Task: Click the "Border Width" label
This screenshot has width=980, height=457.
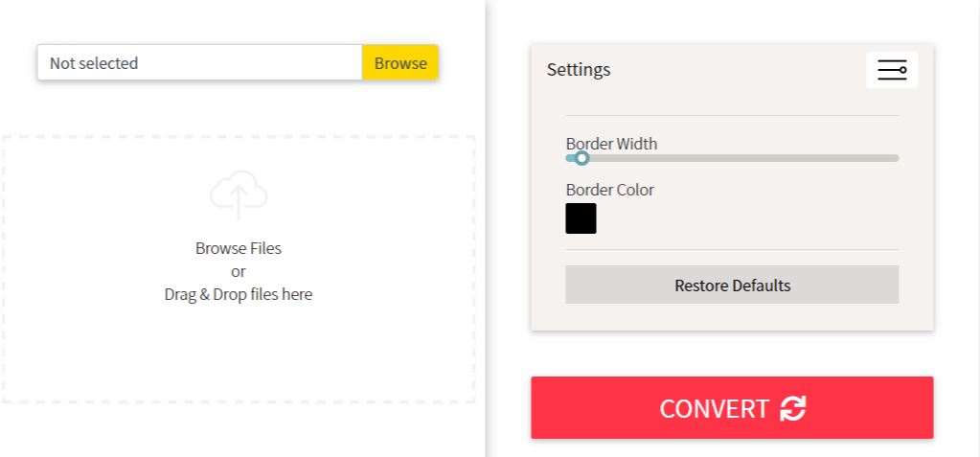Action: (611, 144)
